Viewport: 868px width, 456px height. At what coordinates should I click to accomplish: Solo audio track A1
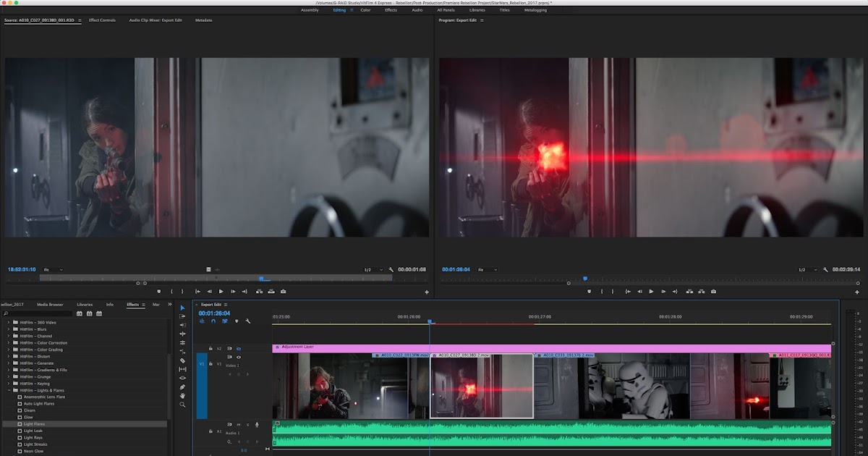[x=247, y=425]
